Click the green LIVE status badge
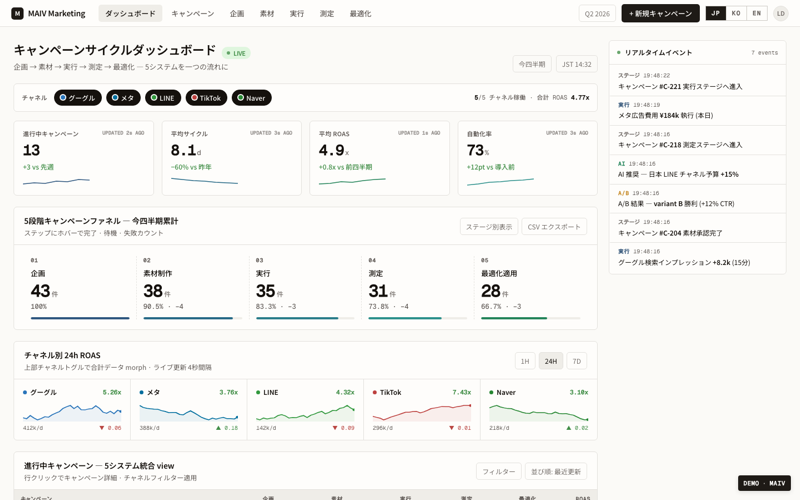 click(x=236, y=53)
